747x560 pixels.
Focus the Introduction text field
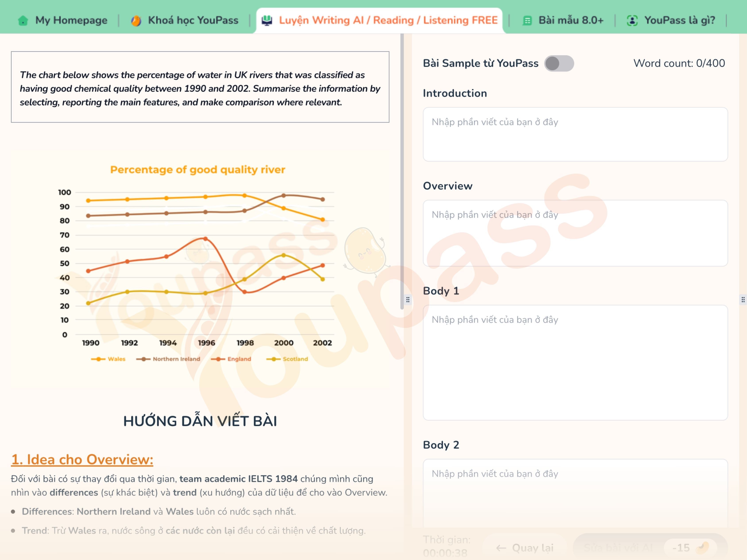click(575, 134)
